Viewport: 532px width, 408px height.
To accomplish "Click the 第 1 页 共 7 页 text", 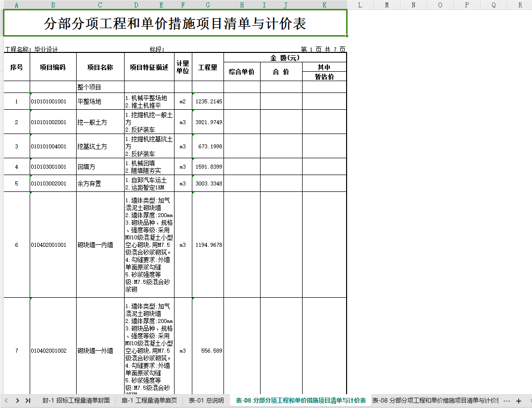I will click(323, 49).
